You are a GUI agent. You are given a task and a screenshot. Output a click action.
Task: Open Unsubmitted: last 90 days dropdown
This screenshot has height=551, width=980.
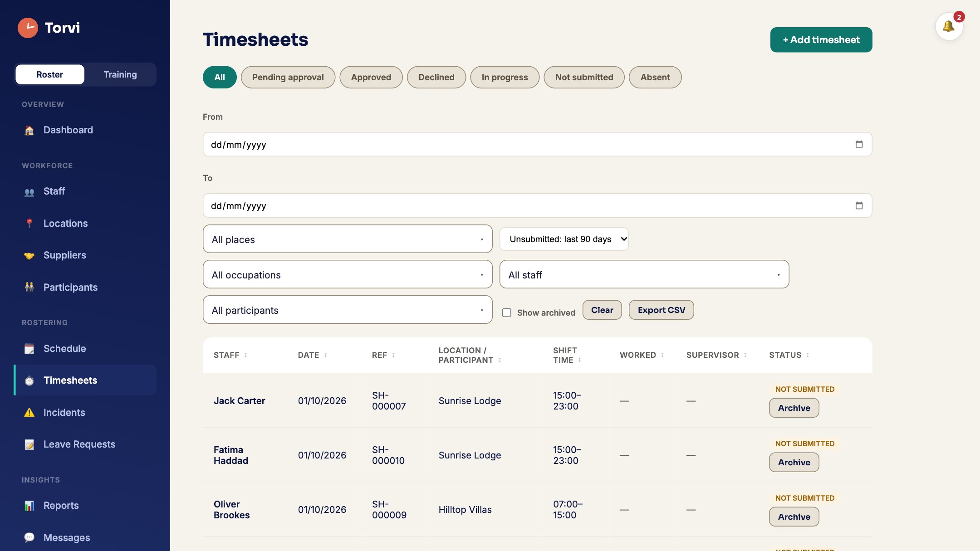tap(564, 239)
